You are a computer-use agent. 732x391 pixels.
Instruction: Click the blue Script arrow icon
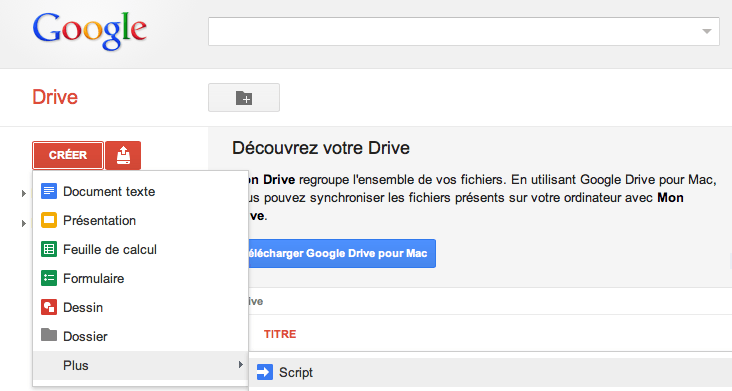coord(265,372)
